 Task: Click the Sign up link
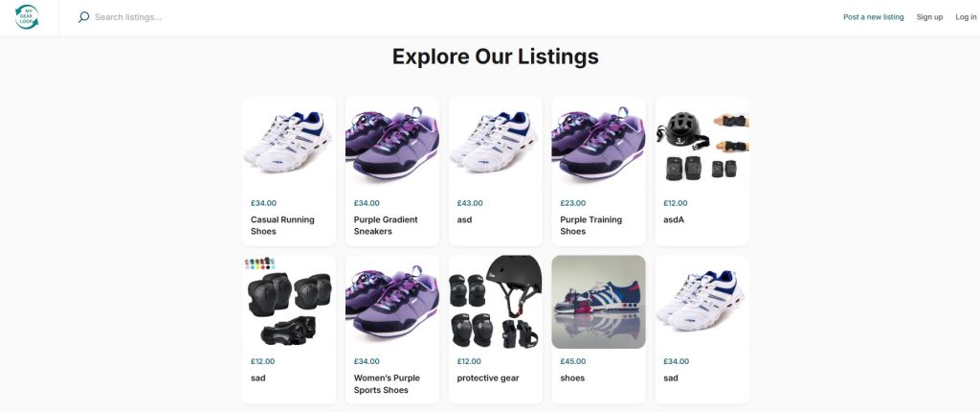pyautogui.click(x=929, y=17)
